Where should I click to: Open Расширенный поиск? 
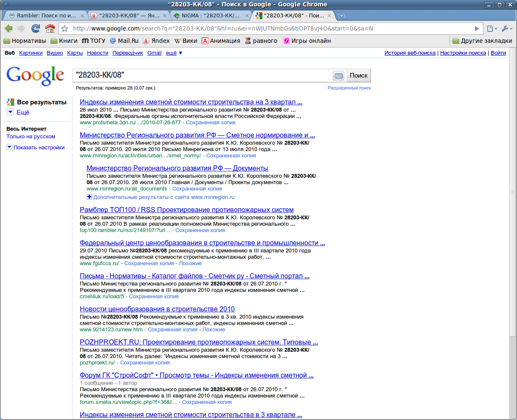(x=349, y=88)
